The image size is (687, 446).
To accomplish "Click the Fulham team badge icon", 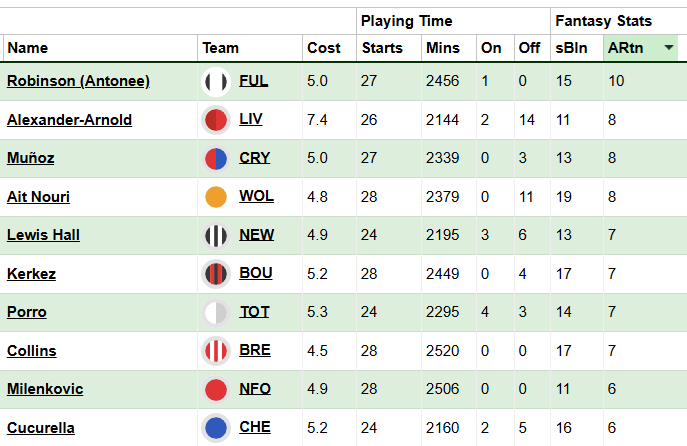I will pos(216,81).
